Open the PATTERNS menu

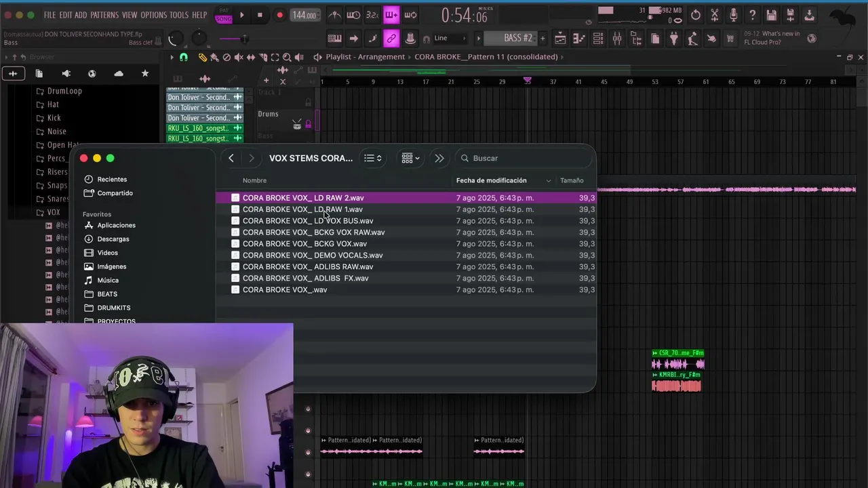104,15
